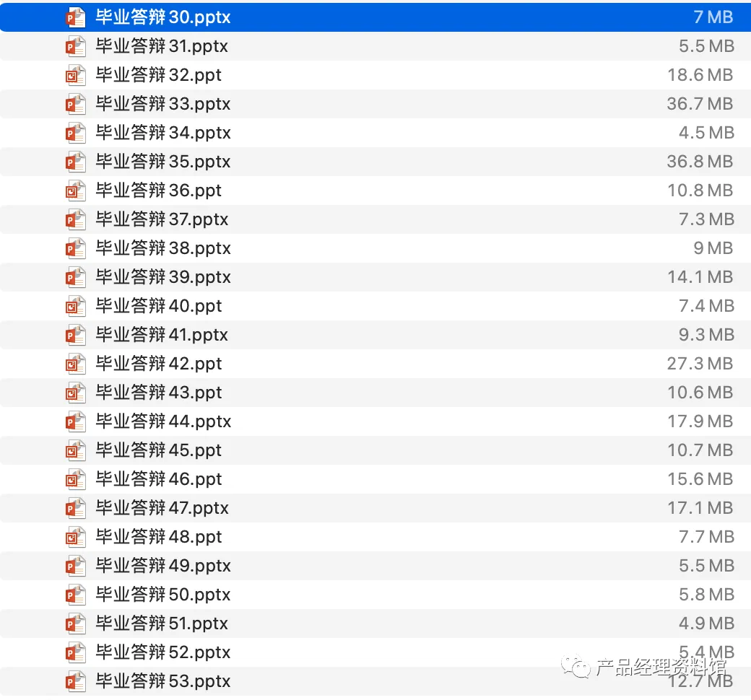Screen dimensions: 751x700
Task: Click file name 毕业答辩 38.pptx
Action: pos(163,248)
